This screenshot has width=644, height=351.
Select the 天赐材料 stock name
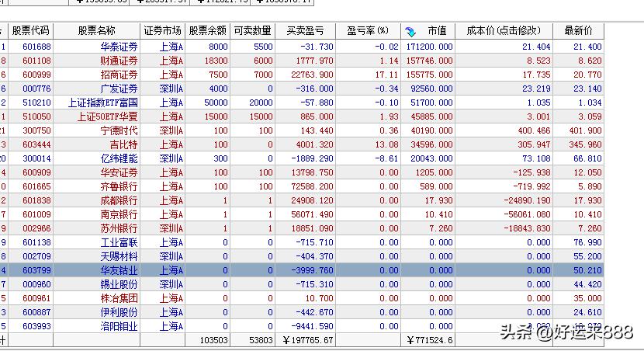[x=119, y=256]
